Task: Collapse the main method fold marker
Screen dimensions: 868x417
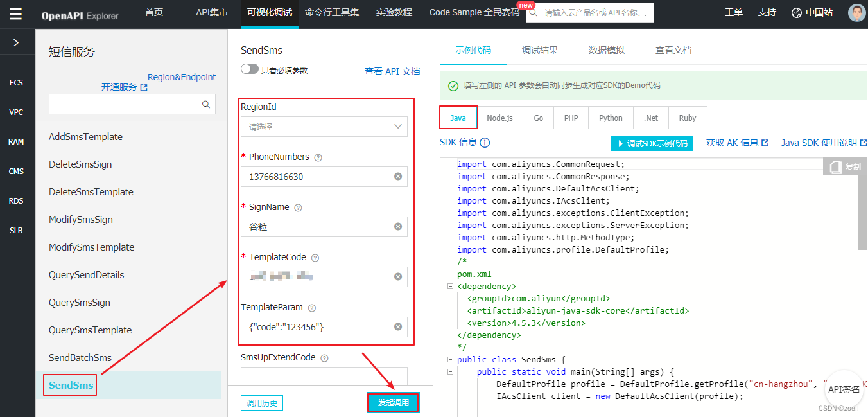Action: point(450,372)
